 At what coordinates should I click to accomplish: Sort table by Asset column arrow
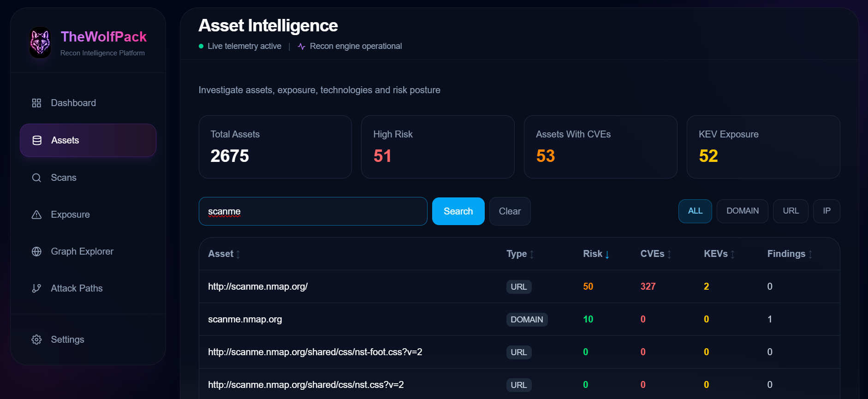tap(238, 254)
